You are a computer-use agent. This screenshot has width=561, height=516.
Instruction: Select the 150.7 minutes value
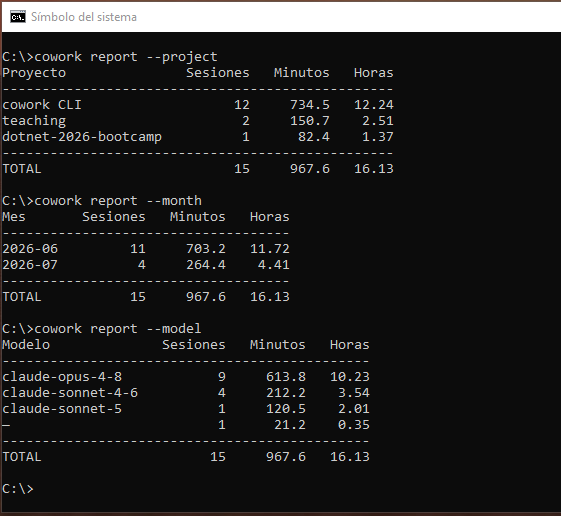(x=310, y=121)
